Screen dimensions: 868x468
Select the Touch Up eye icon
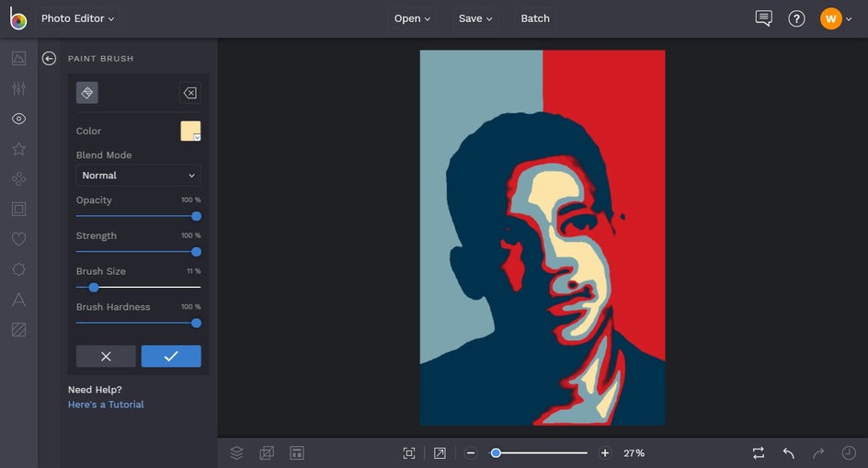(x=18, y=119)
